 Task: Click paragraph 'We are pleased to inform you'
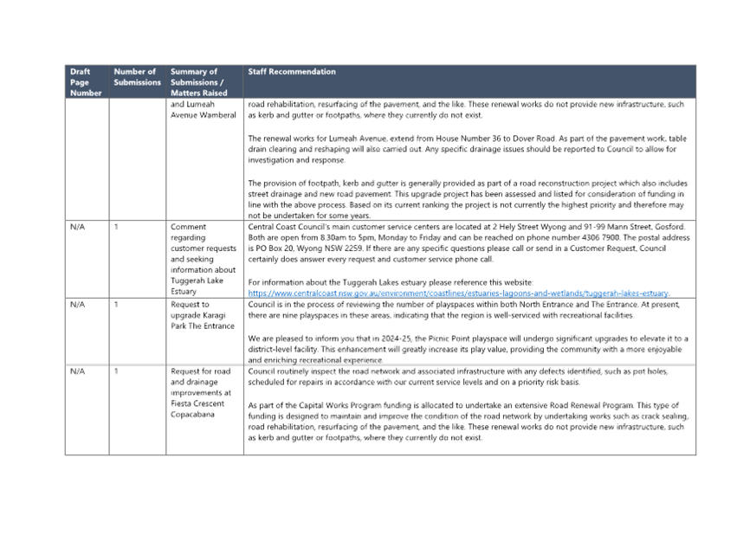point(468,349)
